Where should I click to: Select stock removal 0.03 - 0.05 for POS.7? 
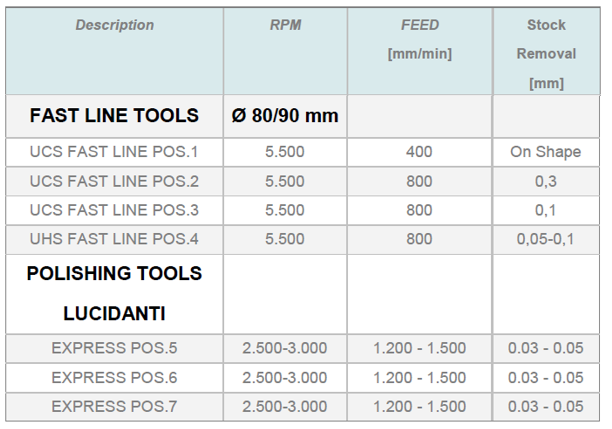[x=546, y=406]
